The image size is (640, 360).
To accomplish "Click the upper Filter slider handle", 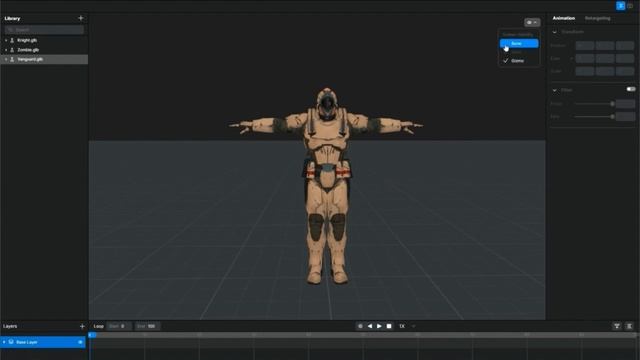I will pos(612,104).
